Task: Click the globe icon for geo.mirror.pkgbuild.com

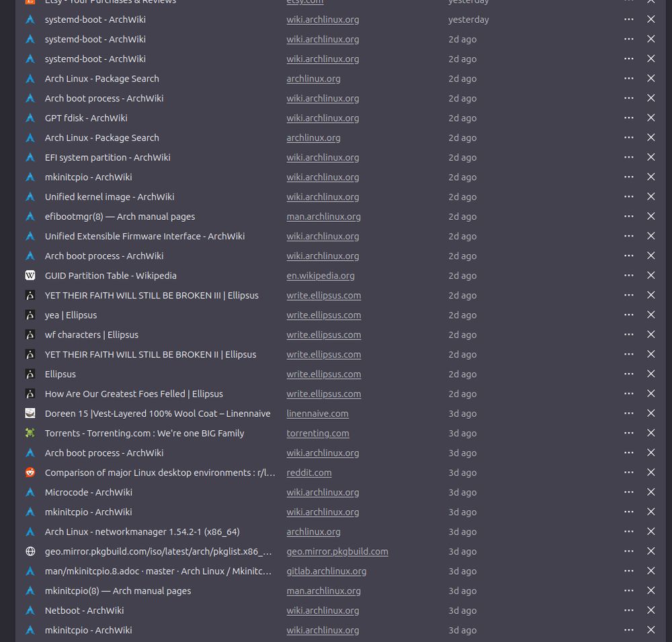Action: click(30, 551)
